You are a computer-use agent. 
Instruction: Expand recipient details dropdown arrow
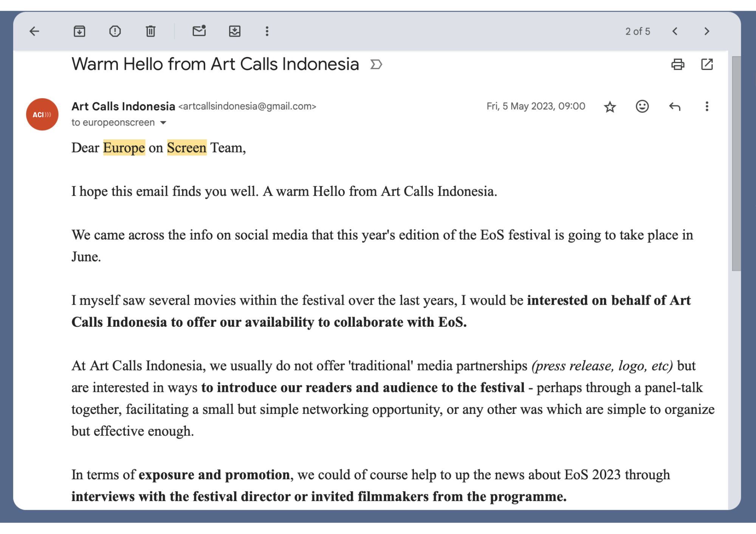point(163,123)
